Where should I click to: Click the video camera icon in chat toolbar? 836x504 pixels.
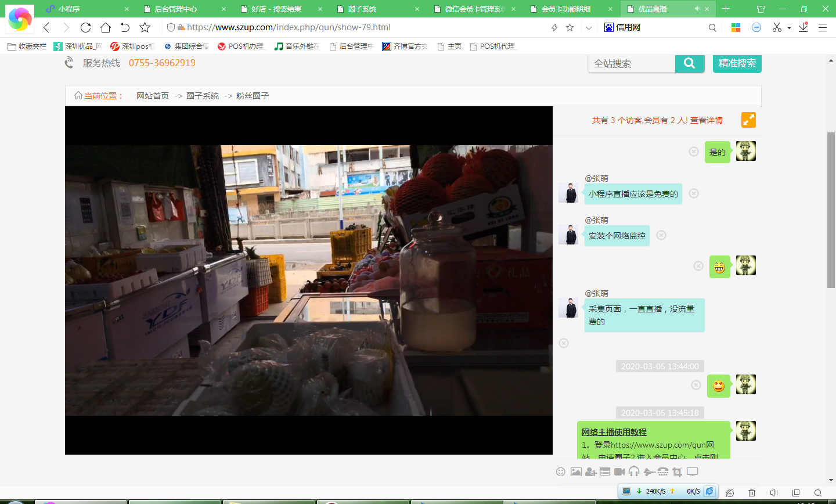[x=619, y=472]
